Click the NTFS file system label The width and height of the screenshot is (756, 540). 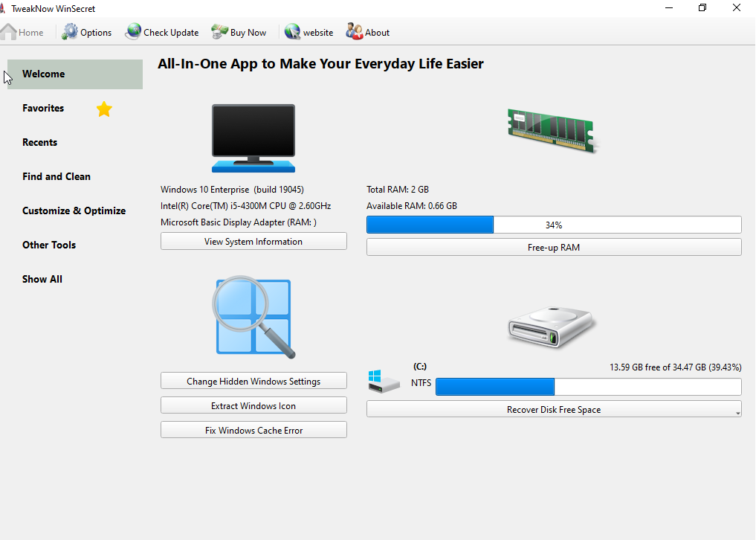(x=421, y=382)
